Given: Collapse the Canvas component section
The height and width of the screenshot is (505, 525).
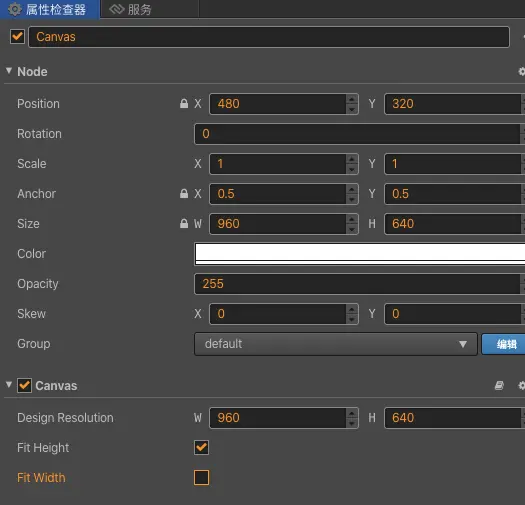Looking at the screenshot, I should [x=9, y=384].
